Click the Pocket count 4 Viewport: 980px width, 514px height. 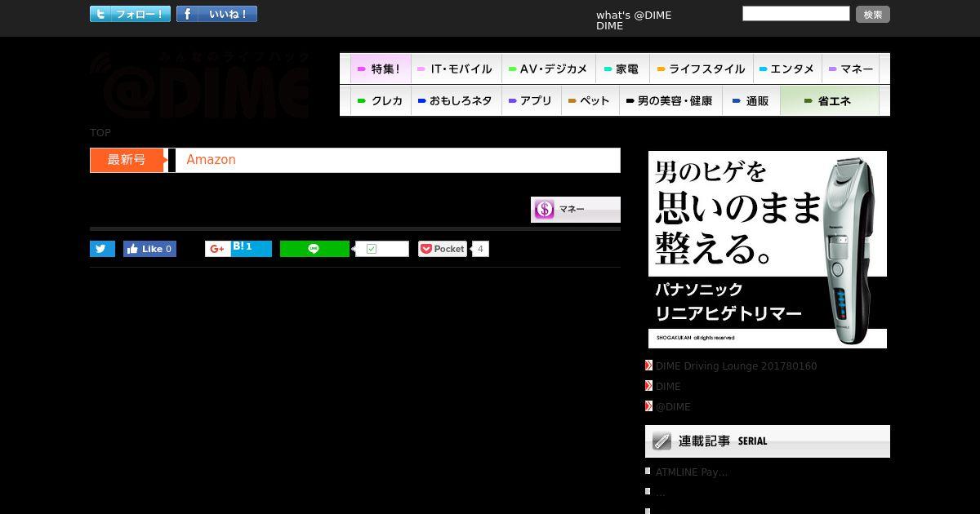(x=480, y=249)
